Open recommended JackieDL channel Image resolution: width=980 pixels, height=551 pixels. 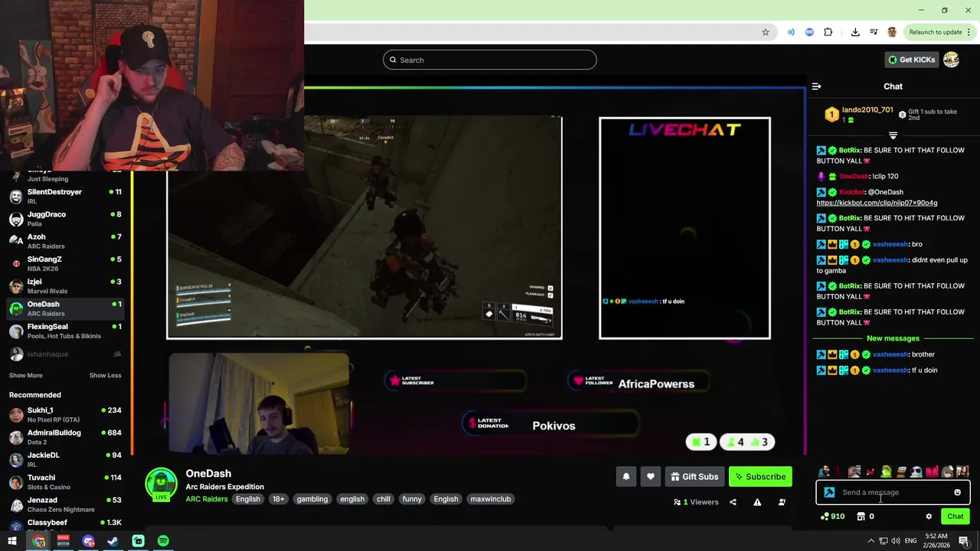point(66,459)
